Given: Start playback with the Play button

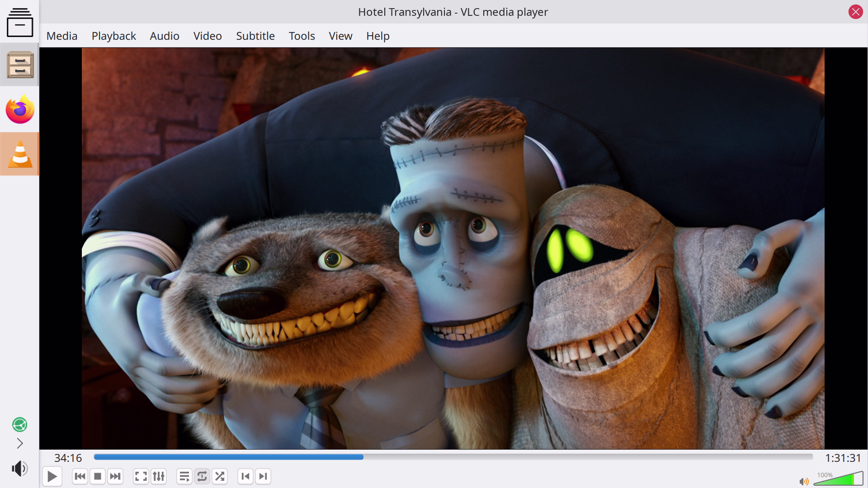Looking at the screenshot, I should click(52, 476).
